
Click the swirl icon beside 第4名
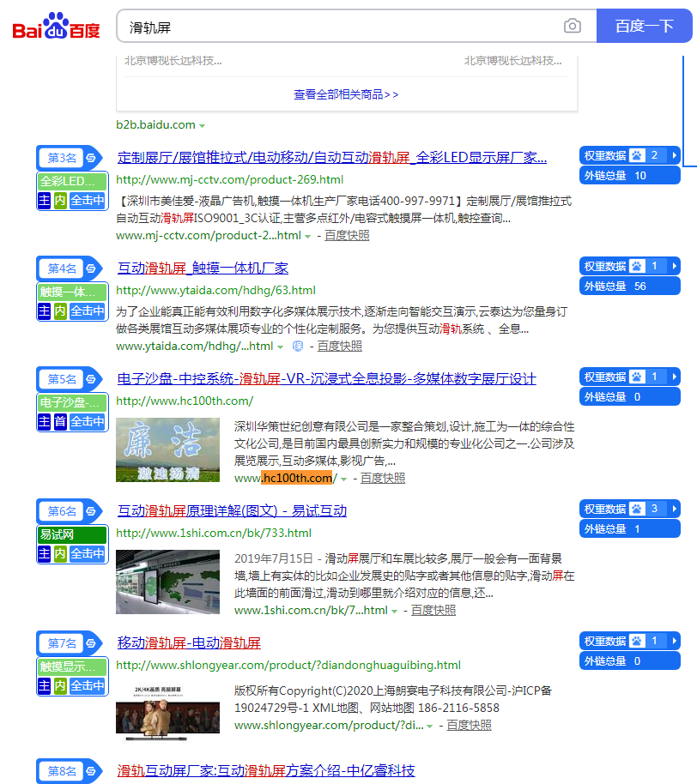click(91, 268)
